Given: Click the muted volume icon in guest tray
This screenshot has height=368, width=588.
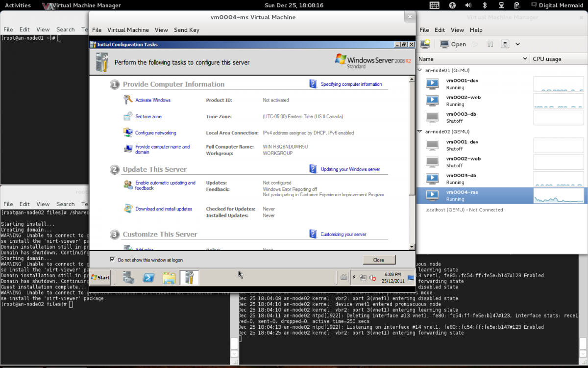Looking at the screenshot, I should click(x=372, y=278).
